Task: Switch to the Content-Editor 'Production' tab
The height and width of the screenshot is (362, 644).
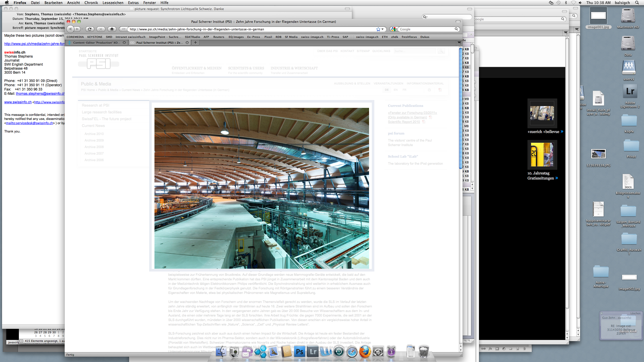Action: 97,43
